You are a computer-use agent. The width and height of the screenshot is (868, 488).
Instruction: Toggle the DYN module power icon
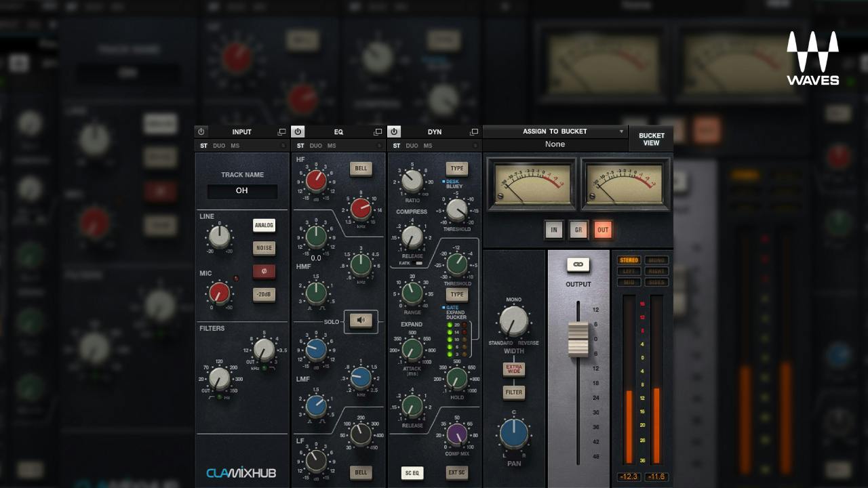tap(394, 131)
